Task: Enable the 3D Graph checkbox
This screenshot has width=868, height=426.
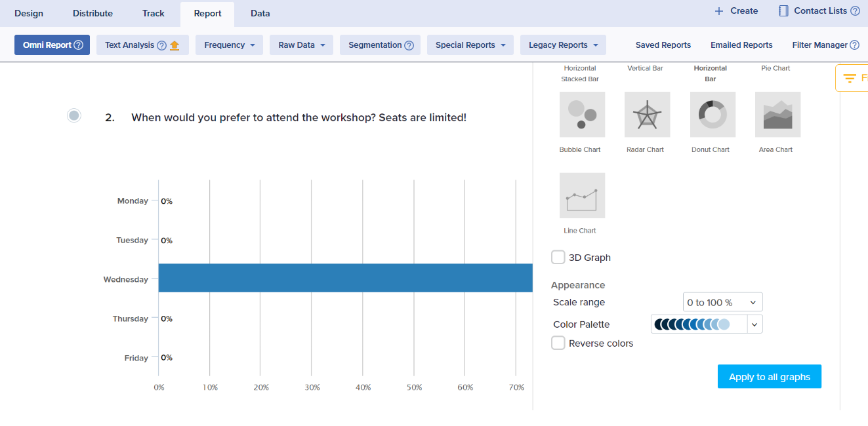Action: click(x=558, y=258)
